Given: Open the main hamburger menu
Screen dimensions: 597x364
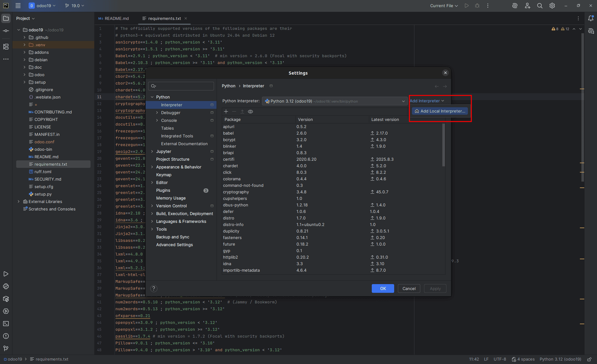Looking at the screenshot, I should pos(18,6).
